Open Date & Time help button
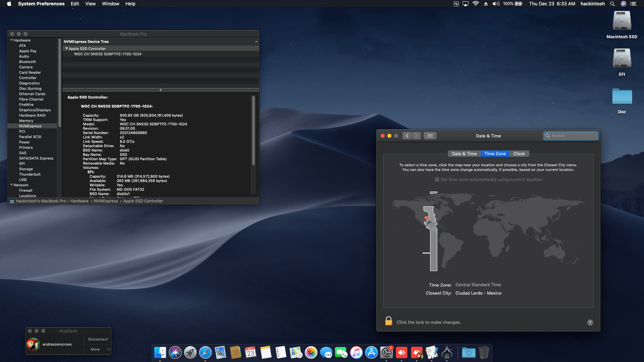This screenshot has width=644, height=362. [590, 322]
